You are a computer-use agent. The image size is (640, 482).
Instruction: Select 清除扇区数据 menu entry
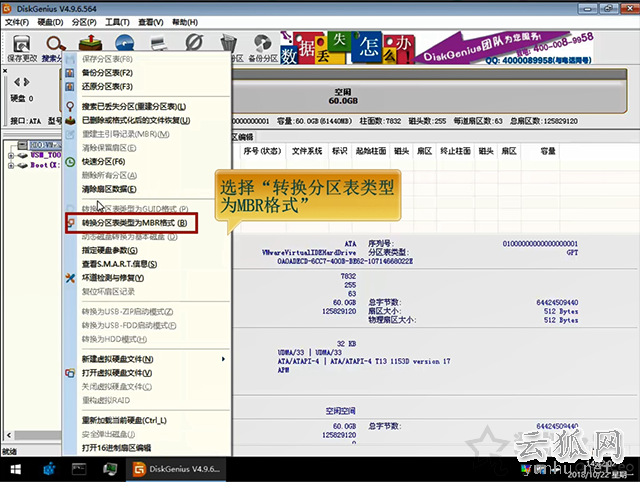[109, 189]
